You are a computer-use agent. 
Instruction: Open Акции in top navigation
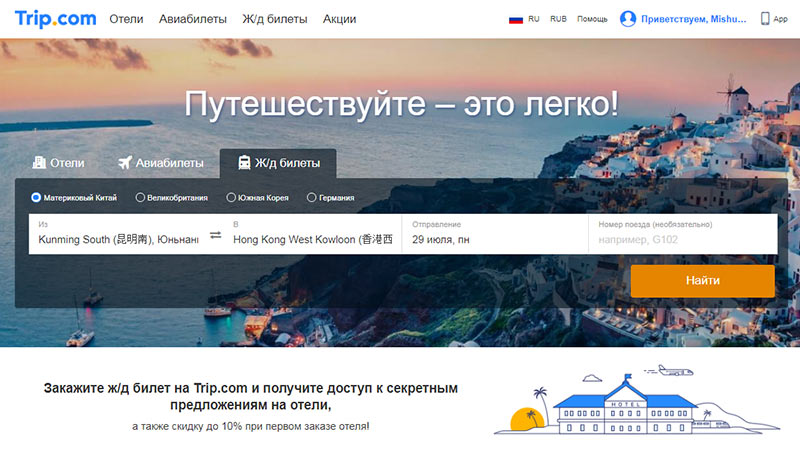(339, 19)
